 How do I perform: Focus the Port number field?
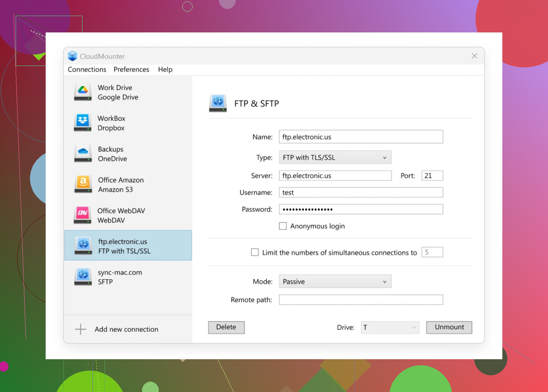click(432, 176)
